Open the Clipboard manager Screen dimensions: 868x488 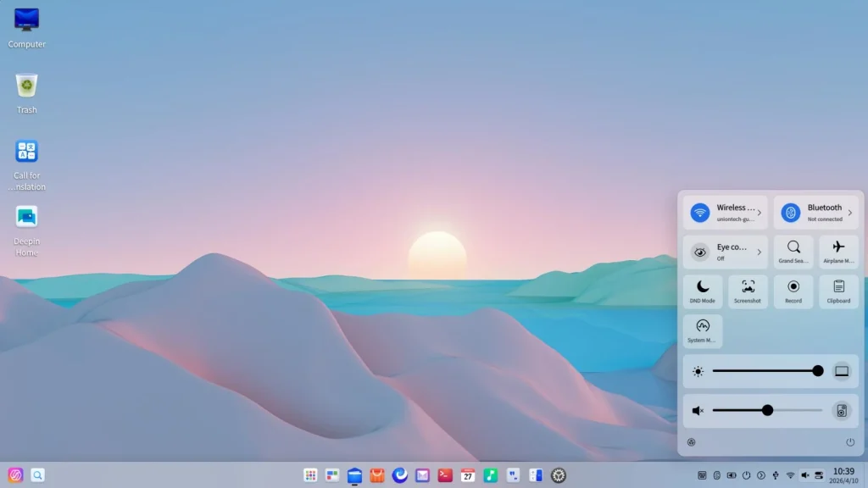coord(838,291)
